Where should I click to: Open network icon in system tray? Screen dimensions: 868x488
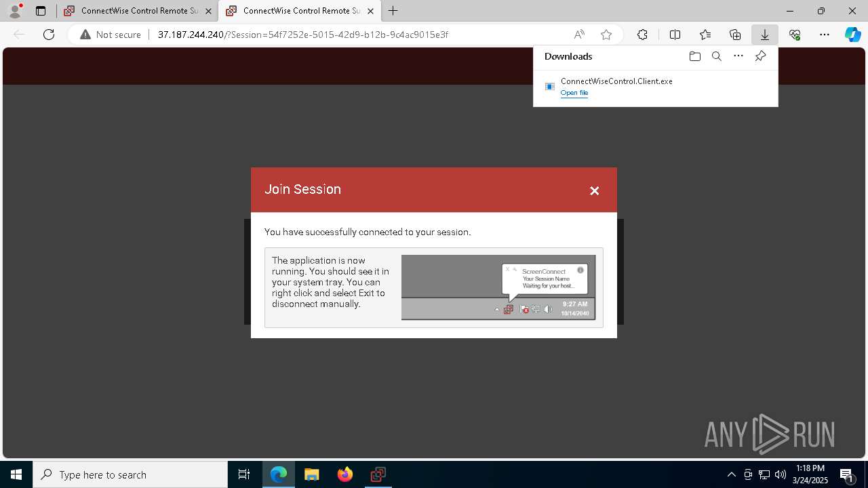[764, 474]
